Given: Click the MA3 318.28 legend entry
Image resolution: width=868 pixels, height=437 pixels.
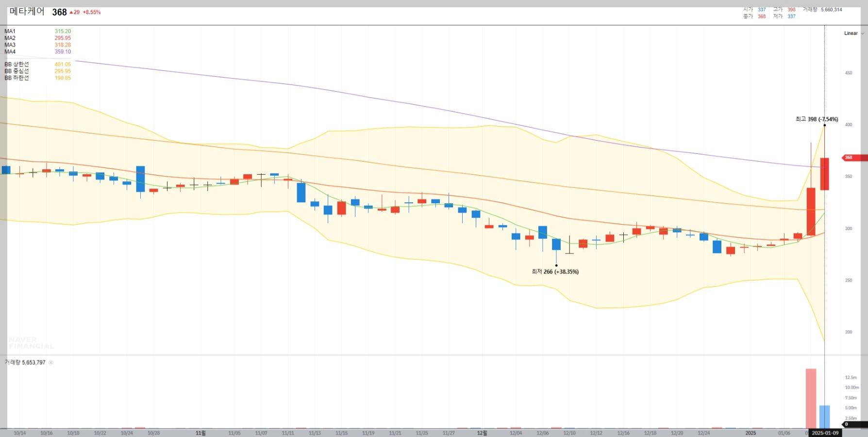Looking at the screenshot, I should (x=37, y=45).
